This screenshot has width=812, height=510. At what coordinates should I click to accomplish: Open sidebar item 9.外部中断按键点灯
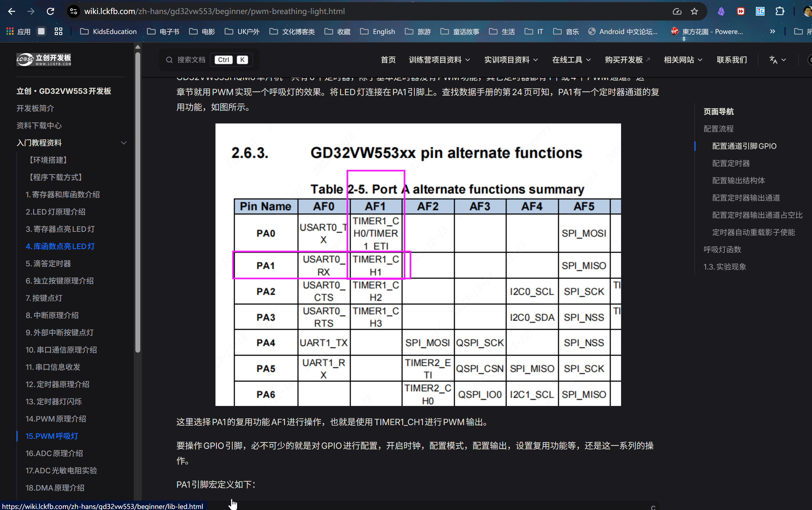click(x=59, y=332)
